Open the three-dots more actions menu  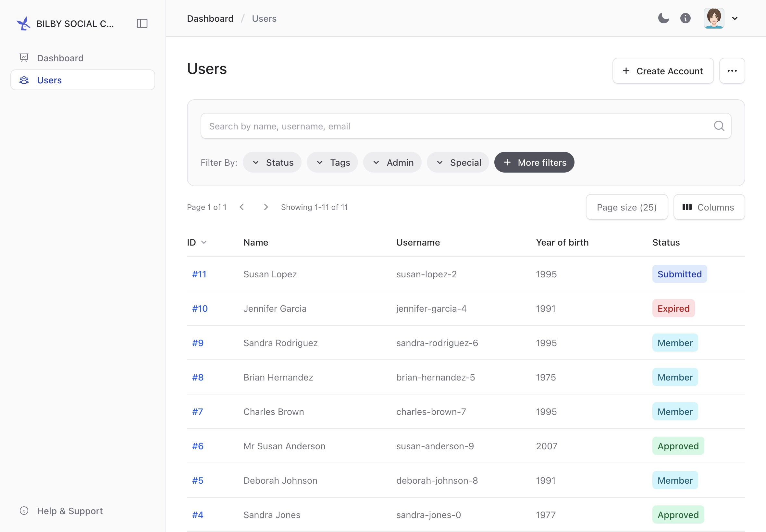pyautogui.click(x=732, y=71)
